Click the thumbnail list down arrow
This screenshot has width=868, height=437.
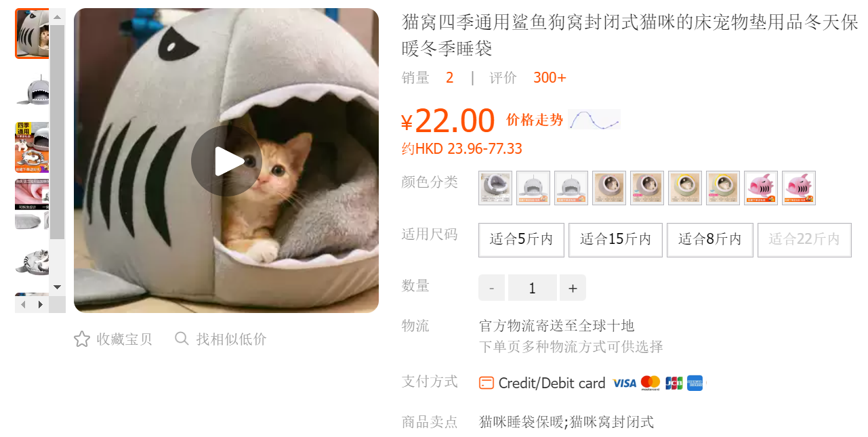[58, 287]
